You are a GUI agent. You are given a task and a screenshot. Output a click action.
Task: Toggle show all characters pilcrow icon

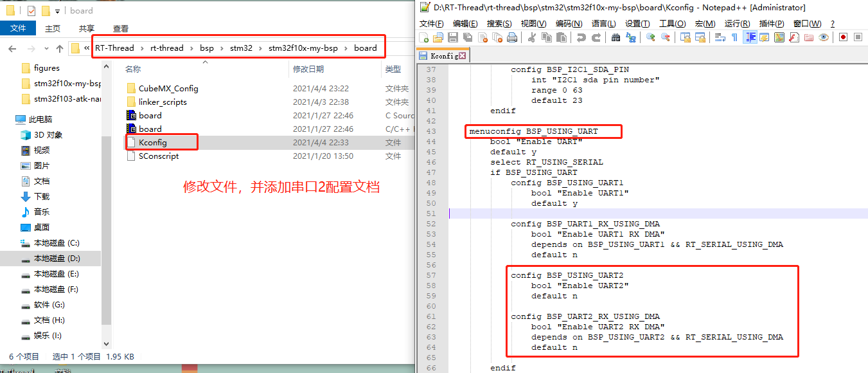click(735, 38)
